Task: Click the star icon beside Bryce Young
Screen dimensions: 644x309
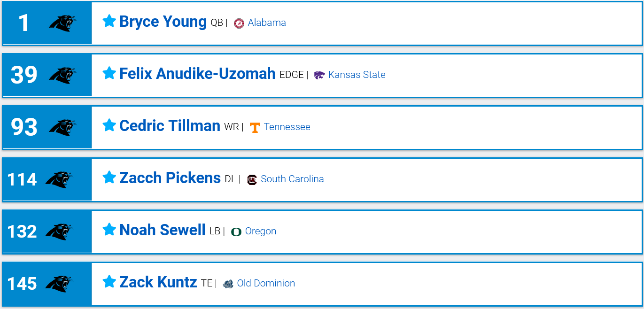Action: coord(109,21)
